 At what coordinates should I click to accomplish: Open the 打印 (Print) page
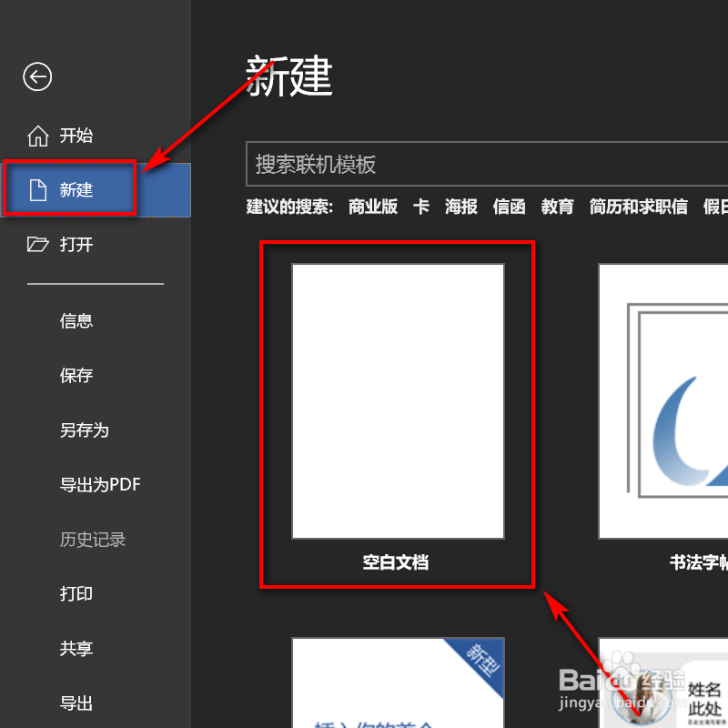(x=76, y=593)
